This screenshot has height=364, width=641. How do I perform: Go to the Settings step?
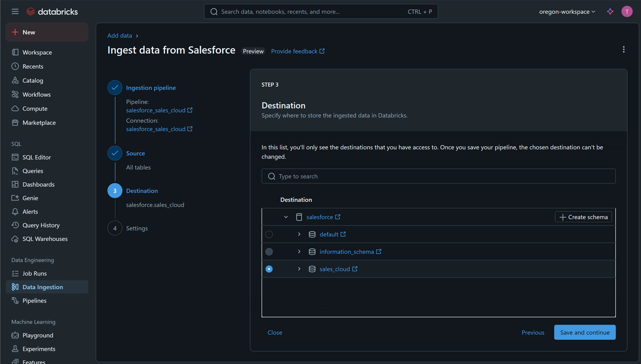coord(137,228)
